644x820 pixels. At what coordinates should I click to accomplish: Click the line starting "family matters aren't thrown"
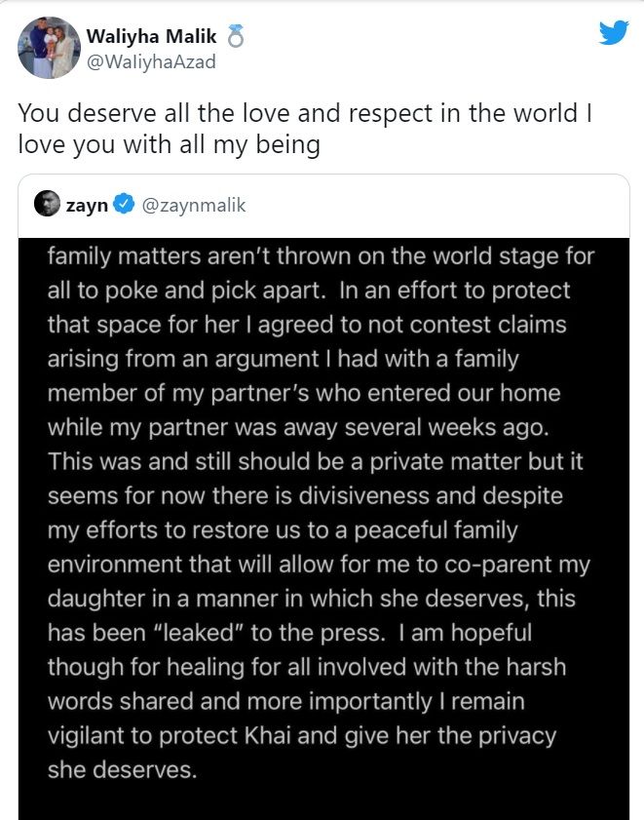pos(321,259)
